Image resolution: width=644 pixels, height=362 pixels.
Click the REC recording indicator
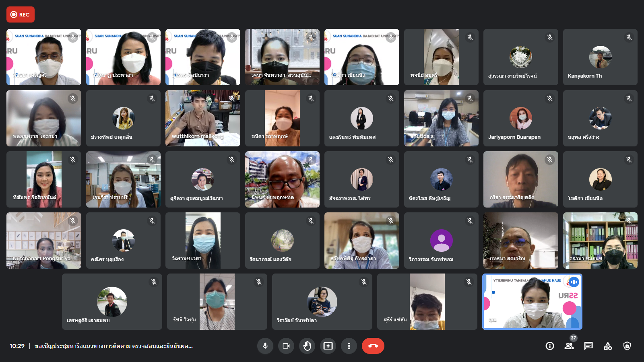[21, 14]
